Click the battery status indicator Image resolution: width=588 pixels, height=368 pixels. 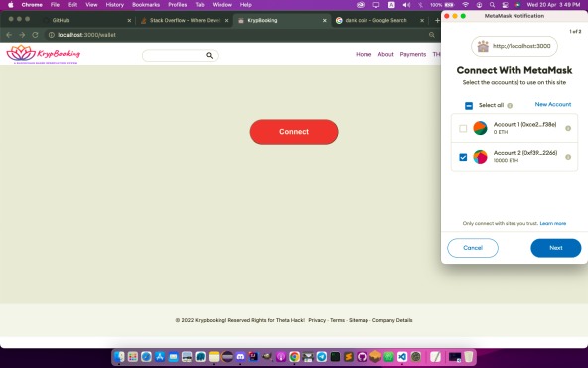coord(443,5)
